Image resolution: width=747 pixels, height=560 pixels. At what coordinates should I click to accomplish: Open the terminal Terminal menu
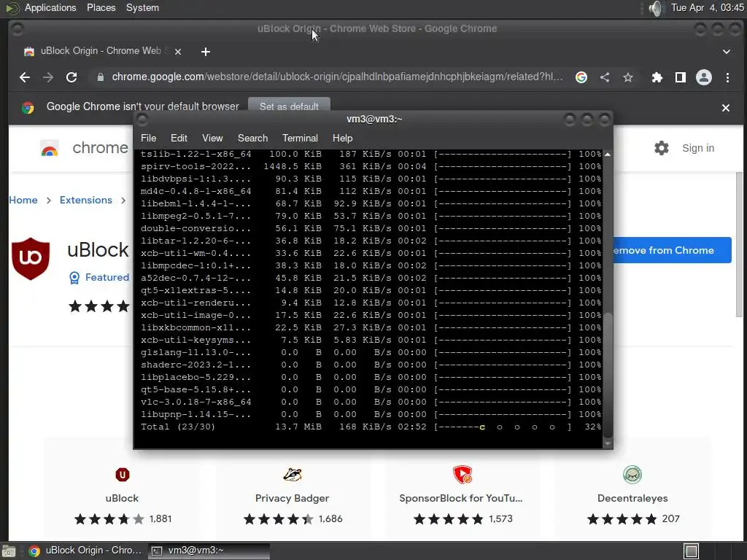tap(300, 138)
